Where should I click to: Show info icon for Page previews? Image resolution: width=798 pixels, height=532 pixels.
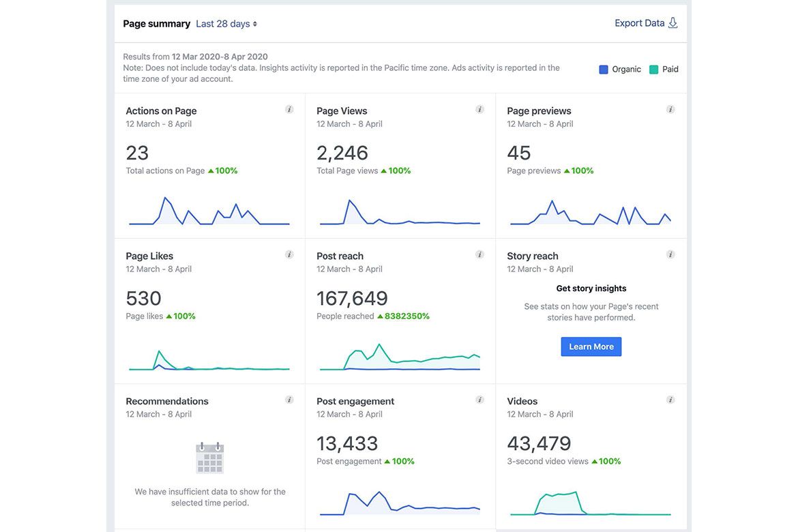click(x=670, y=109)
